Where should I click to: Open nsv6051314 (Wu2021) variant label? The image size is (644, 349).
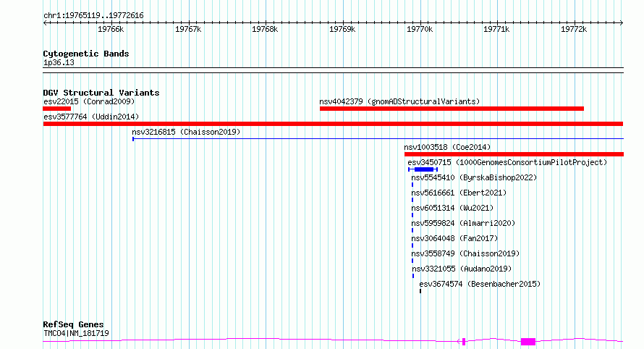coord(452,208)
